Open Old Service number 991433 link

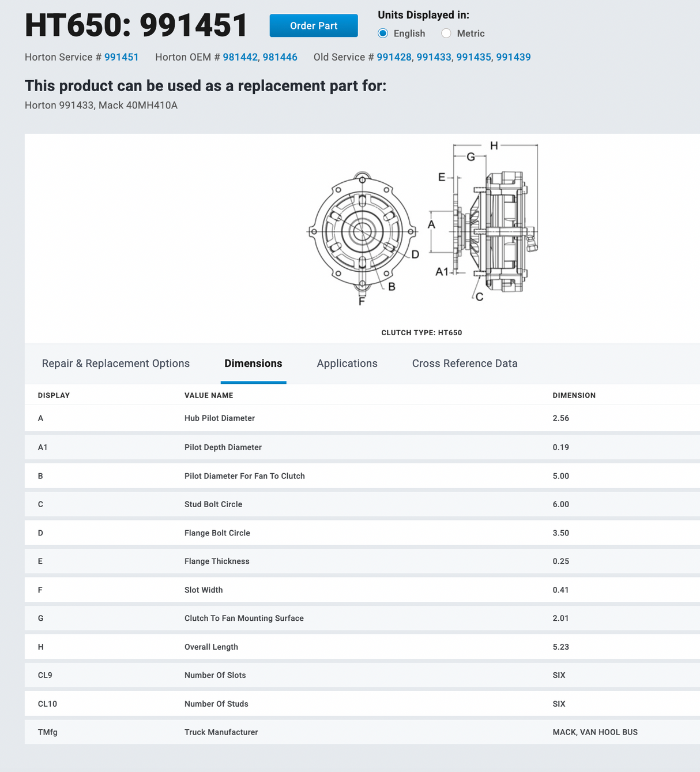tap(434, 57)
